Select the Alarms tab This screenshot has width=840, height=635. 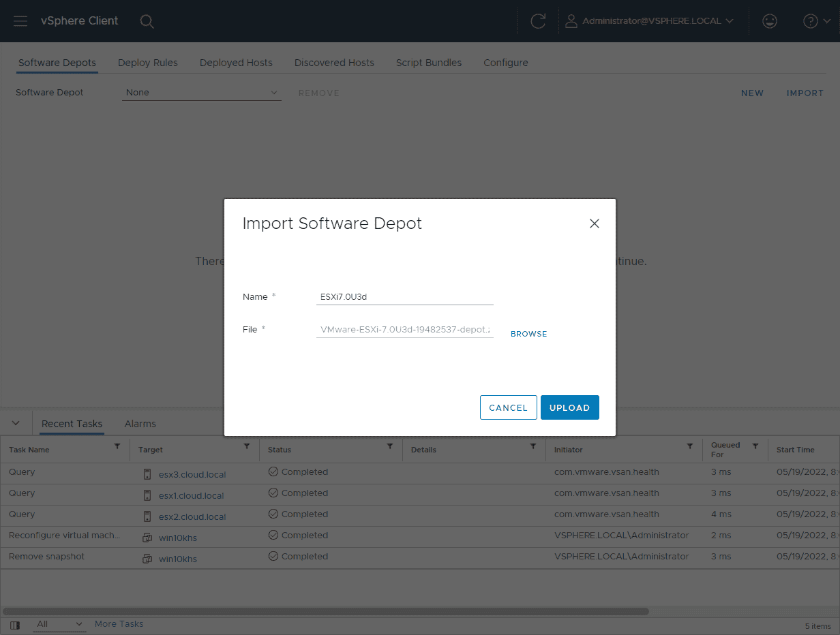point(140,424)
